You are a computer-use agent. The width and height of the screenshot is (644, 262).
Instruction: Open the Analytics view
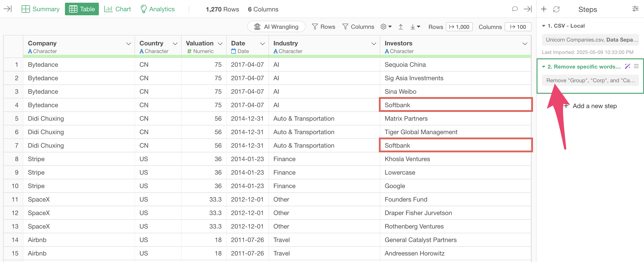(x=157, y=9)
